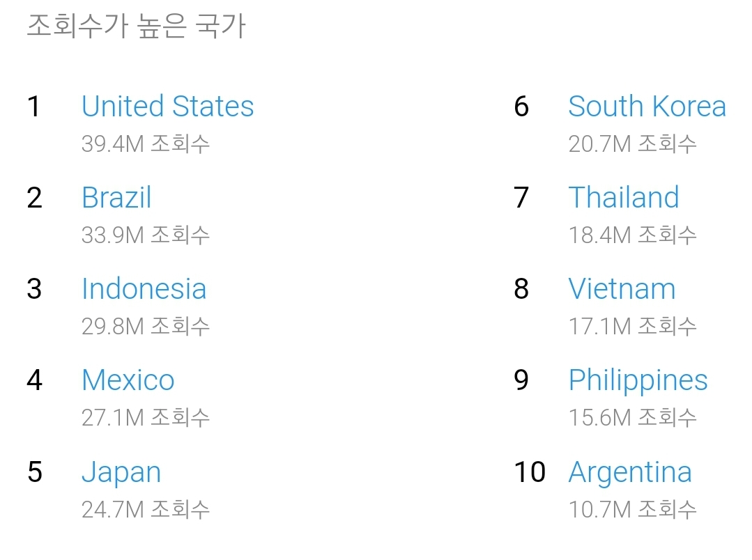The image size is (752, 560).
Task: Select the 33.9M 조회수 text under Brazil
Action: click(146, 235)
